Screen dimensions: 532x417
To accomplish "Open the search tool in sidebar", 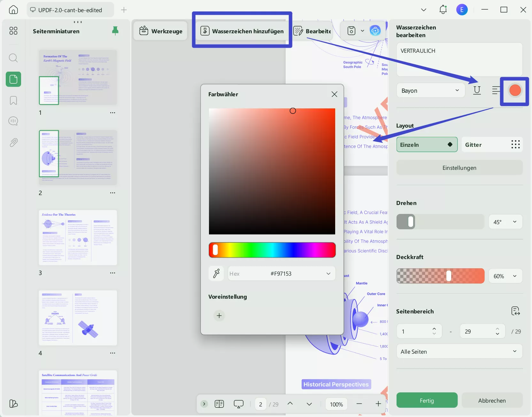I will click(13, 58).
